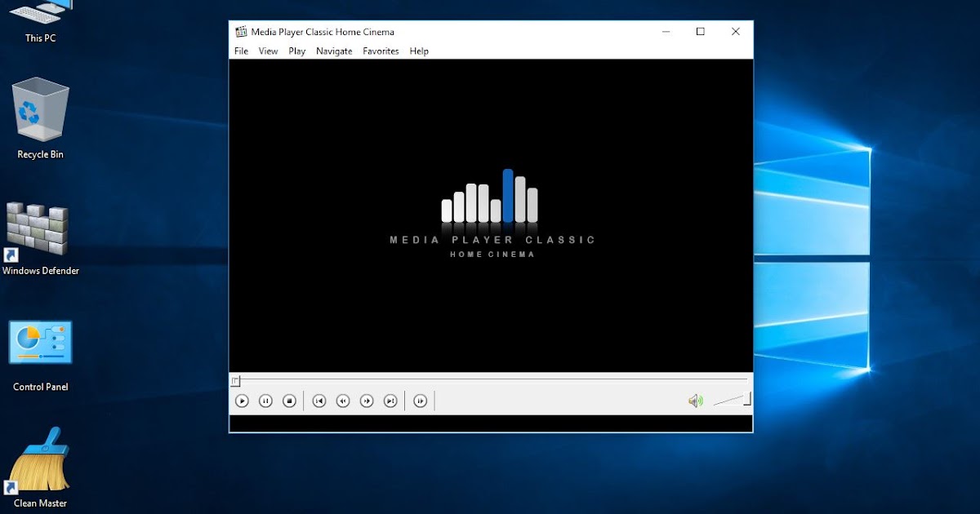Mute audio with the speaker icon
980x514 pixels.
695,401
